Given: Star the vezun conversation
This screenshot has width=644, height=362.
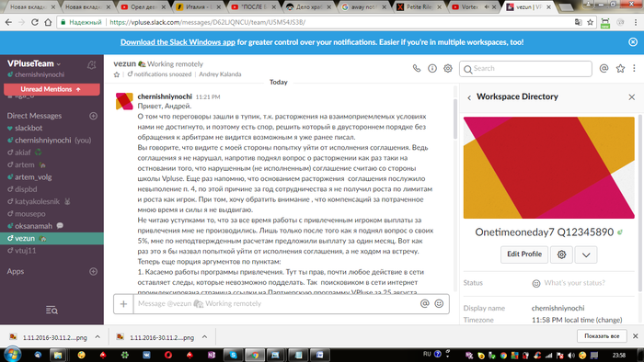Looking at the screenshot, I should 117,74.
